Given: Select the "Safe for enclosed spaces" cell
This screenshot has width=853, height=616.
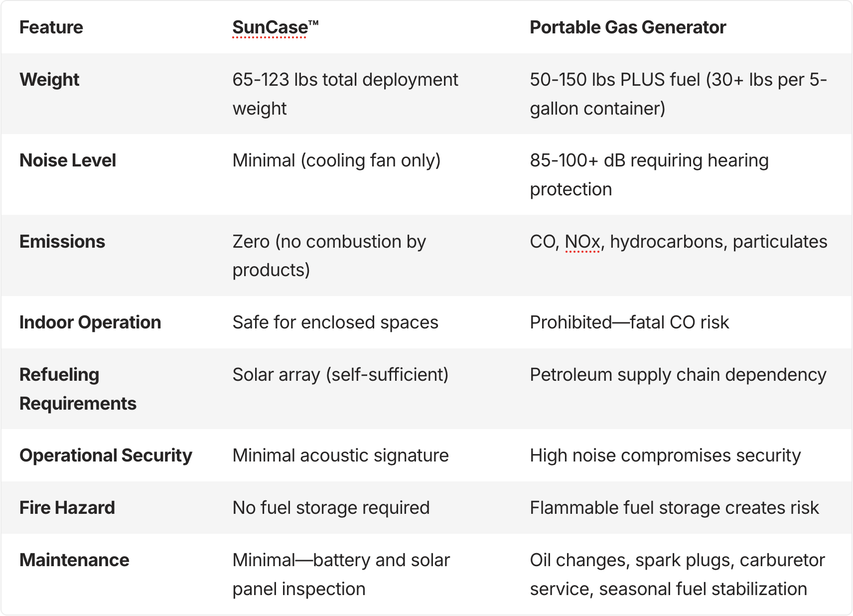Looking at the screenshot, I should 335,322.
